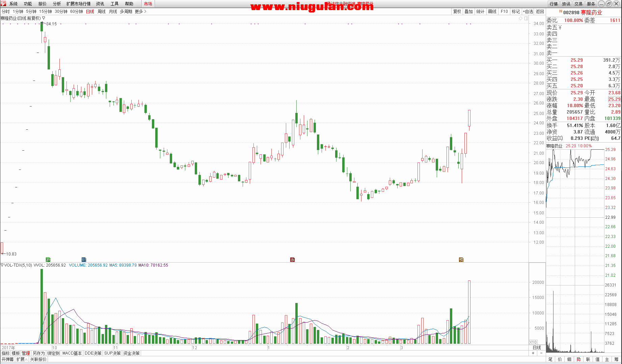
Task: Select the DDE决策 template
Action: [x=93, y=353]
